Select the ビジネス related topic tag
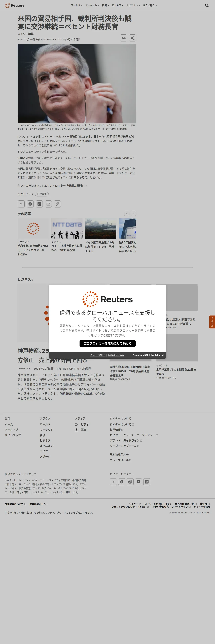This screenshot has width=215, height=644. [42, 194]
